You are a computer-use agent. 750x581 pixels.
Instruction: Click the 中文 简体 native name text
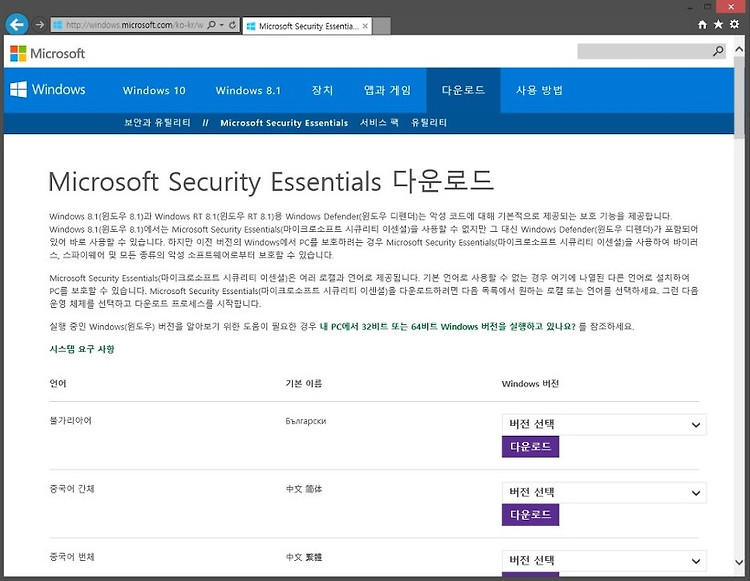tap(304, 489)
